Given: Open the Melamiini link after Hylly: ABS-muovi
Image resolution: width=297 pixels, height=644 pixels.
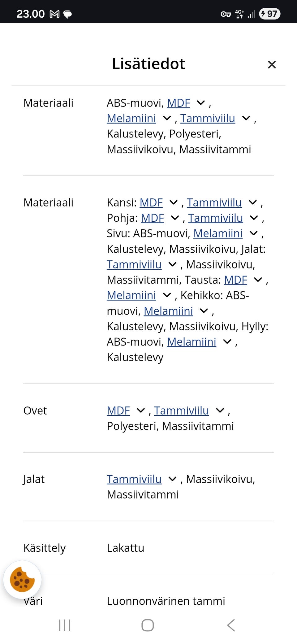Looking at the screenshot, I should point(192,342).
